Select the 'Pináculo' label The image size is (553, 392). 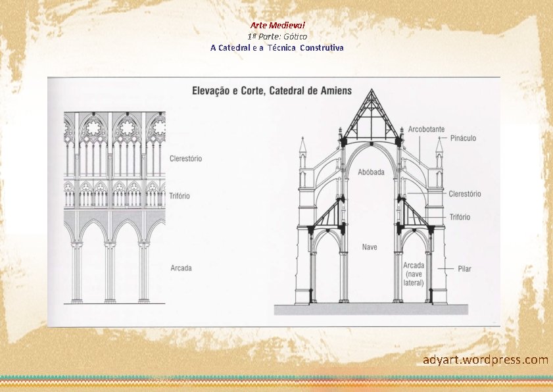click(463, 138)
